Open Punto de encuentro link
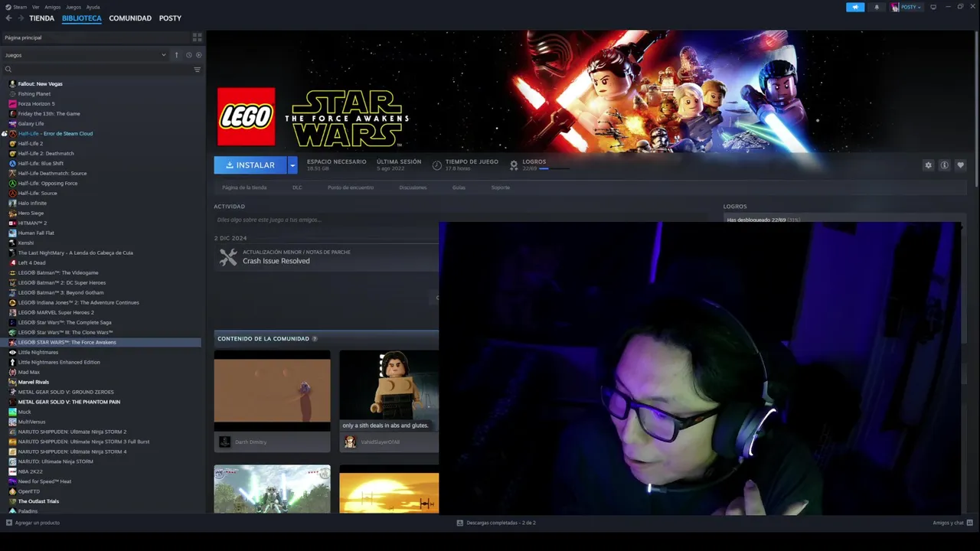 click(351, 187)
